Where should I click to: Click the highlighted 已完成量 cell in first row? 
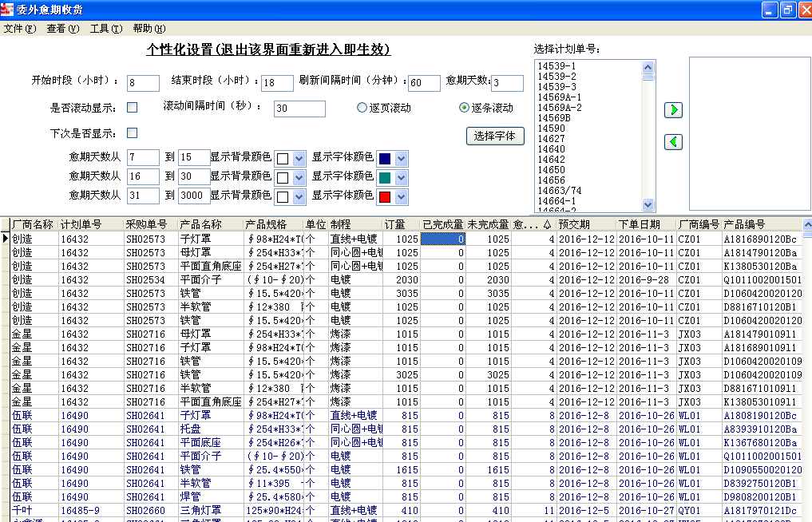point(443,239)
